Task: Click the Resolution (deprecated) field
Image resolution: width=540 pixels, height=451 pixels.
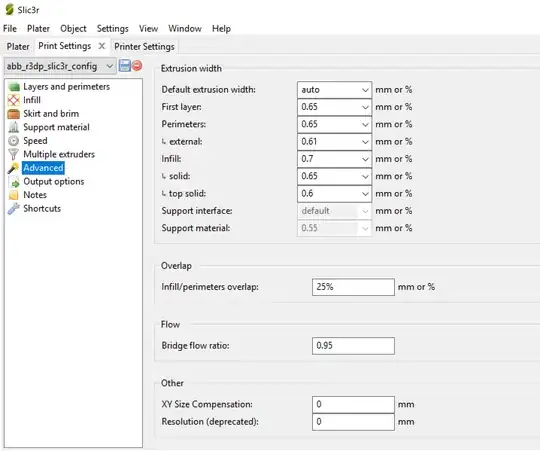Action: 353,422
